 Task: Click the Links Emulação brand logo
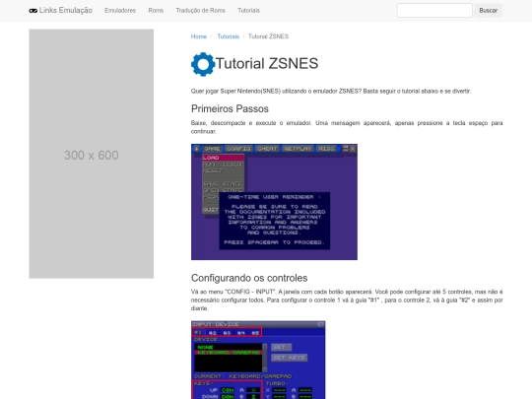pos(61,11)
